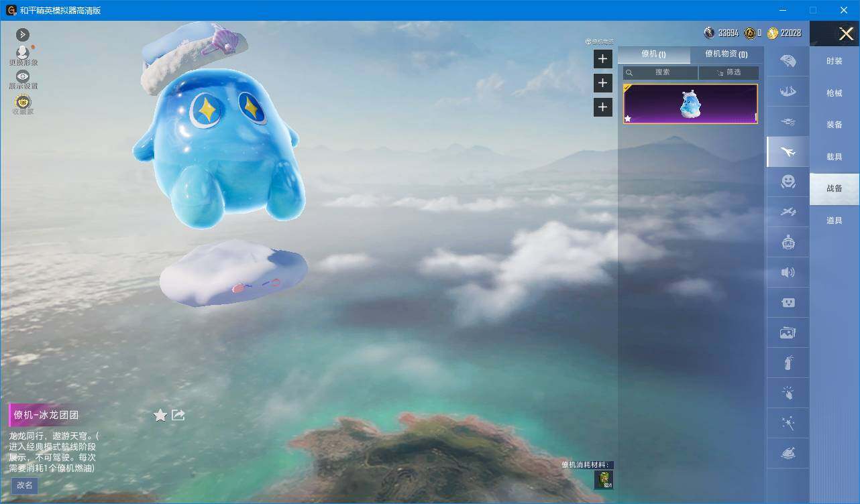The width and height of the screenshot is (860, 504).
Task: Select the skydiving pose category icon
Action: click(788, 91)
